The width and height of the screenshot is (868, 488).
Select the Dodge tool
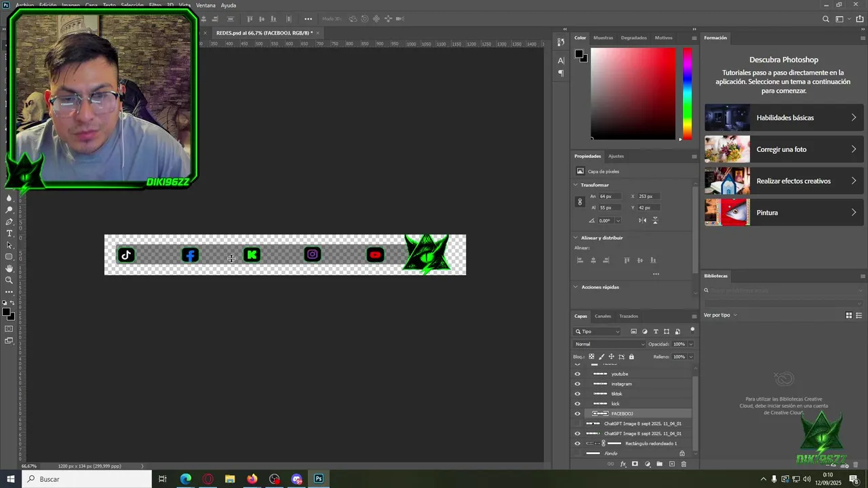(9, 210)
